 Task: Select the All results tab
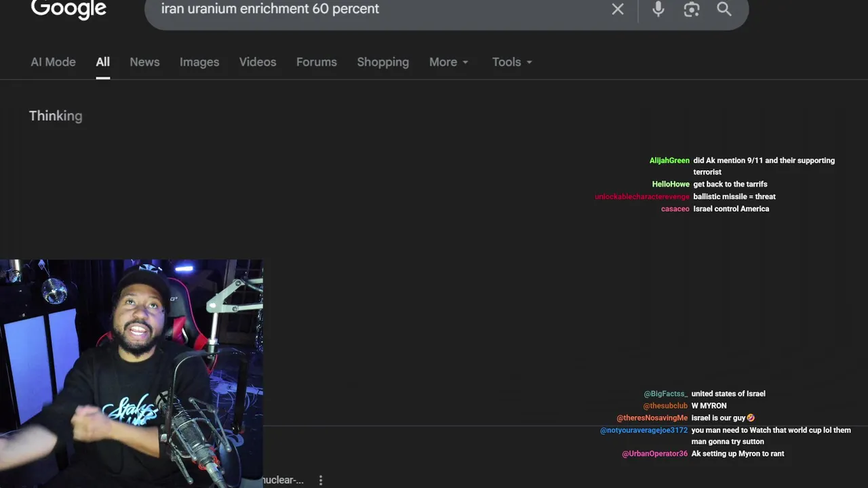[102, 62]
